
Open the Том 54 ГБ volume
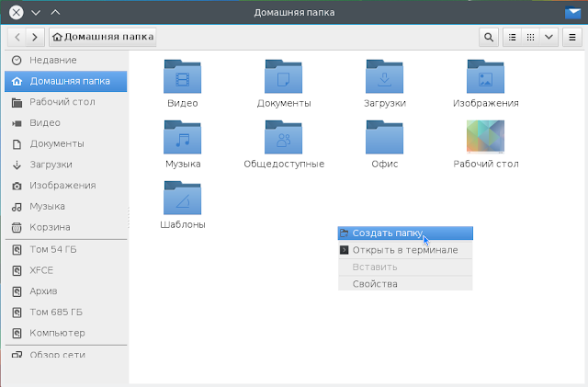[66, 250]
